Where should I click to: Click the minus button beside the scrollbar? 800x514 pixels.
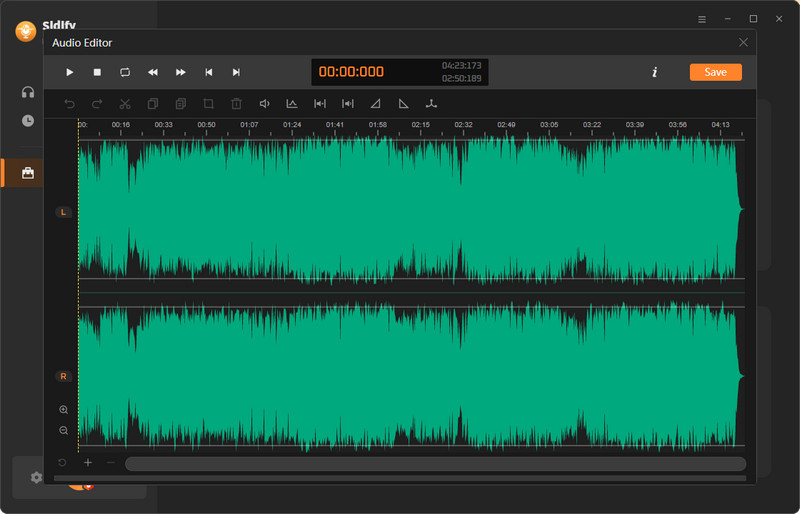tap(111, 463)
